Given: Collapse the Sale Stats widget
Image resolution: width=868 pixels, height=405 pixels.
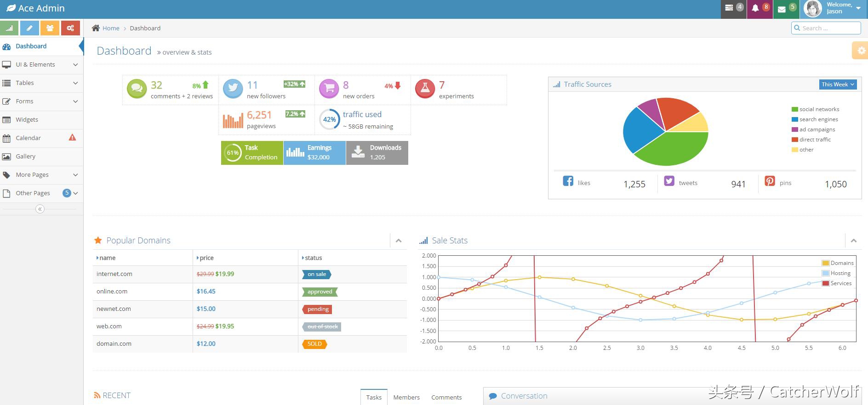Looking at the screenshot, I should (854, 241).
